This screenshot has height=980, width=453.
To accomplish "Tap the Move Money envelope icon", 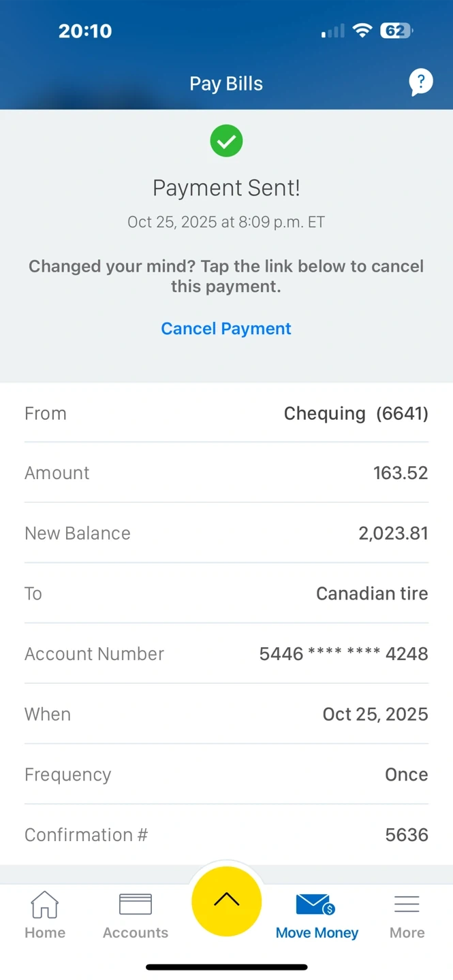I will (315, 904).
